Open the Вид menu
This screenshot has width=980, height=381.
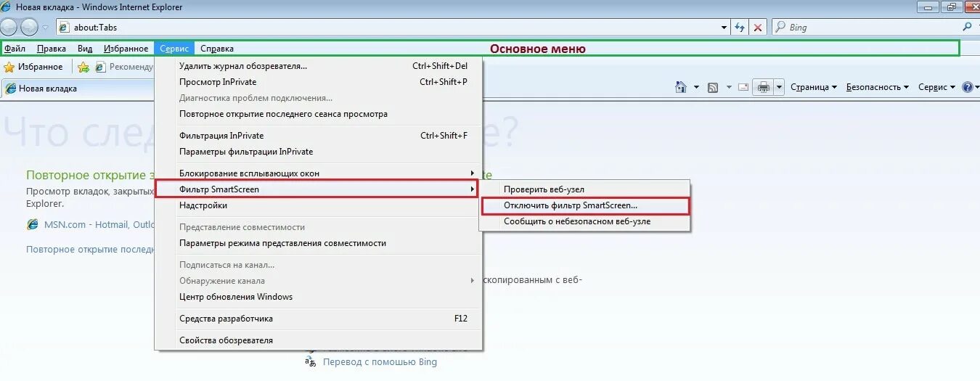(85, 49)
